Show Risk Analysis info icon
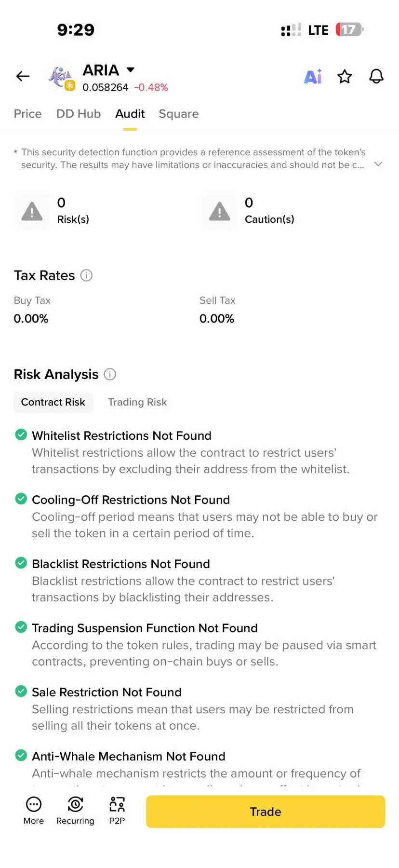This screenshot has height=868, width=399. (x=110, y=374)
